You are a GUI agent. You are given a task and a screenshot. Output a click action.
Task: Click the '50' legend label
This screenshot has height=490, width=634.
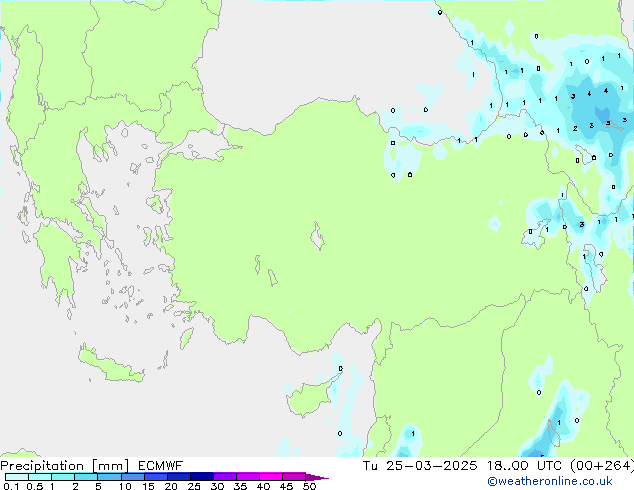point(309,486)
